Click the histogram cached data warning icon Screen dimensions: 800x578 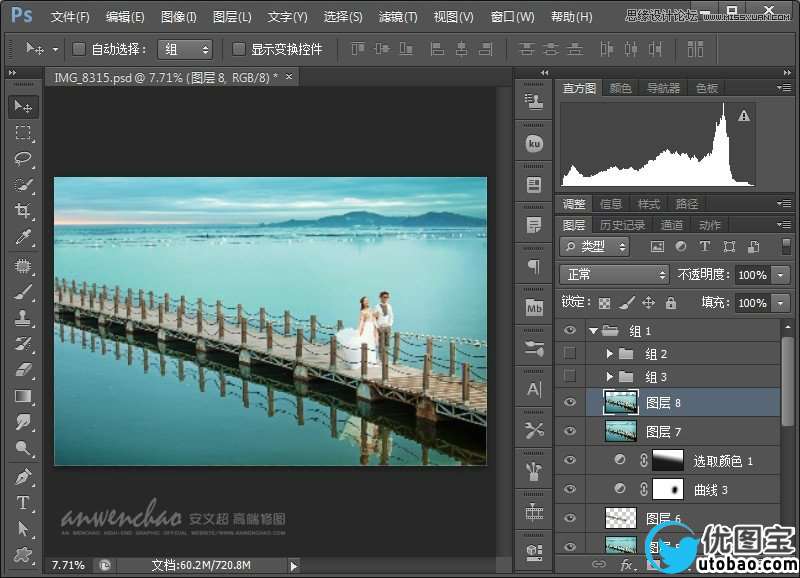point(744,116)
